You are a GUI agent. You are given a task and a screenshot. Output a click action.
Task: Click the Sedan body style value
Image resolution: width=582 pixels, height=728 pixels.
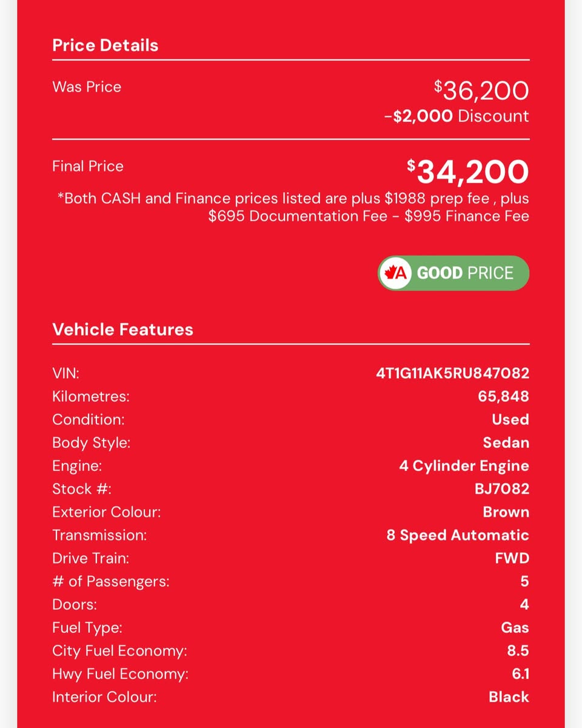pos(506,442)
